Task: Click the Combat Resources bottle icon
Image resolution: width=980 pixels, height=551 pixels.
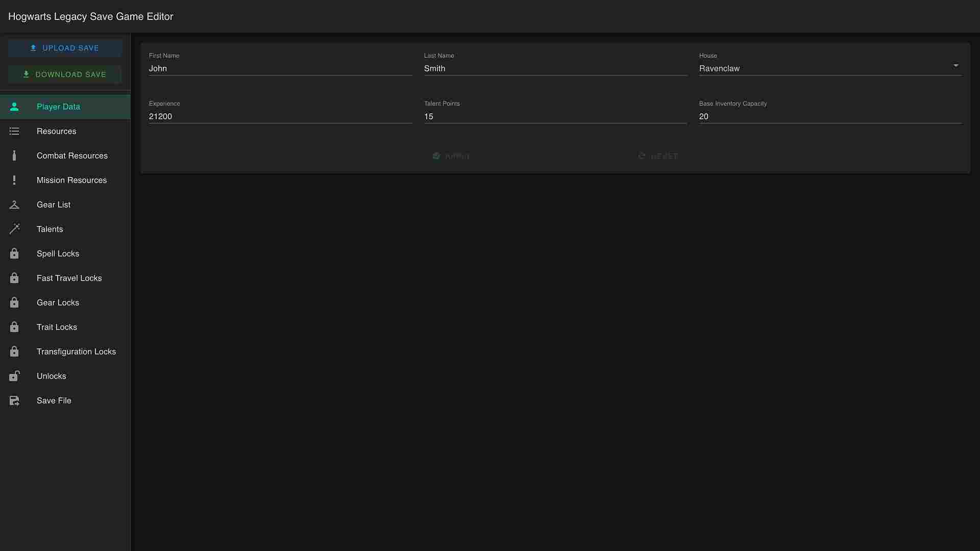Action: (x=14, y=156)
